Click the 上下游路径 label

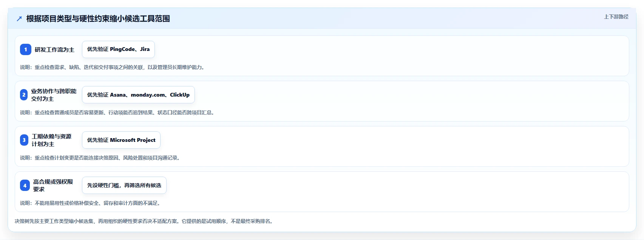tap(616, 17)
